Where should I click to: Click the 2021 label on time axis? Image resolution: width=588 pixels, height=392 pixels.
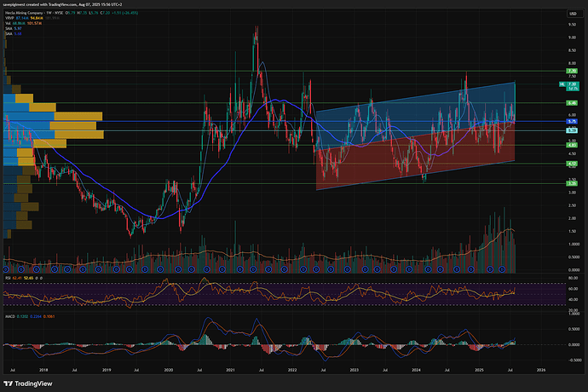pyautogui.click(x=230, y=371)
